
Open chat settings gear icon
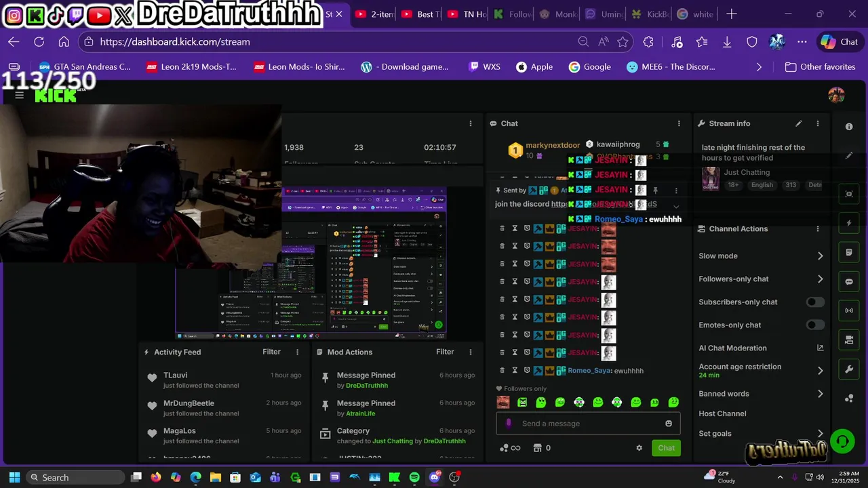coord(639,448)
